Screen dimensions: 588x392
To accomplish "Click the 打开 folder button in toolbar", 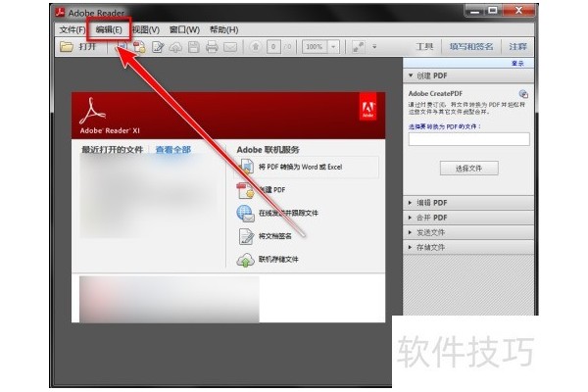I will point(78,47).
